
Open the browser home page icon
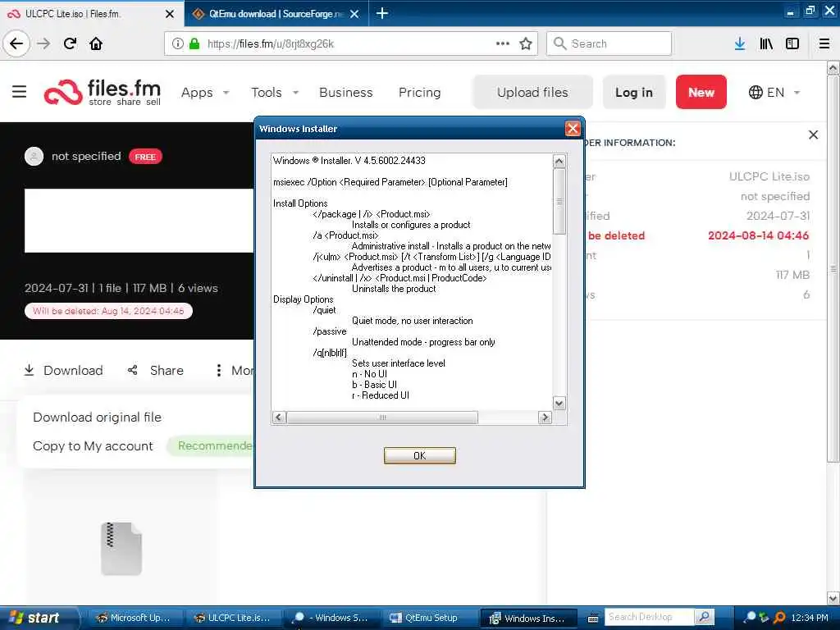[96, 43]
